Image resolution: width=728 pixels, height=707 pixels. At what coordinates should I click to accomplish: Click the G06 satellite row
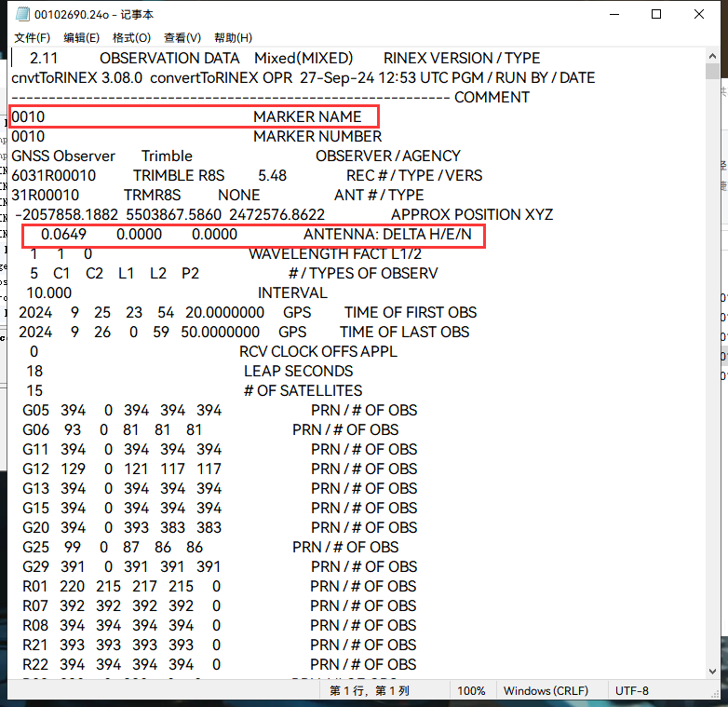[210, 429]
